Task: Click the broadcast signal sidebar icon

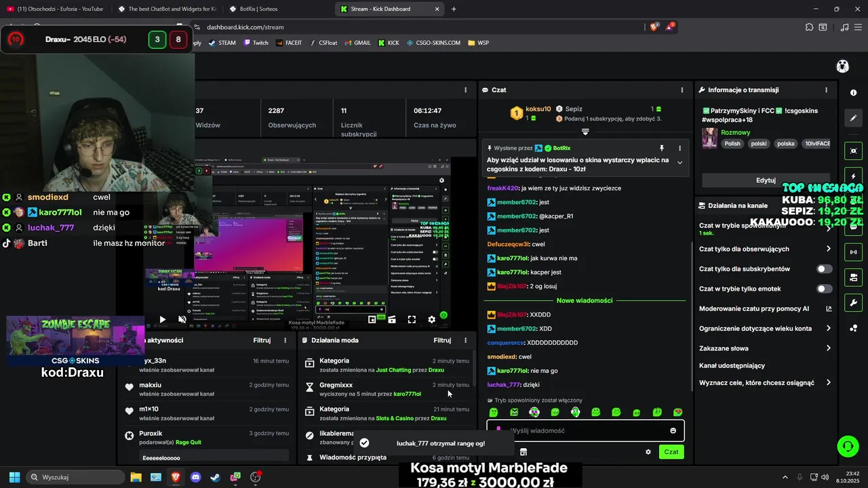Action: pyautogui.click(x=853, y=252)
